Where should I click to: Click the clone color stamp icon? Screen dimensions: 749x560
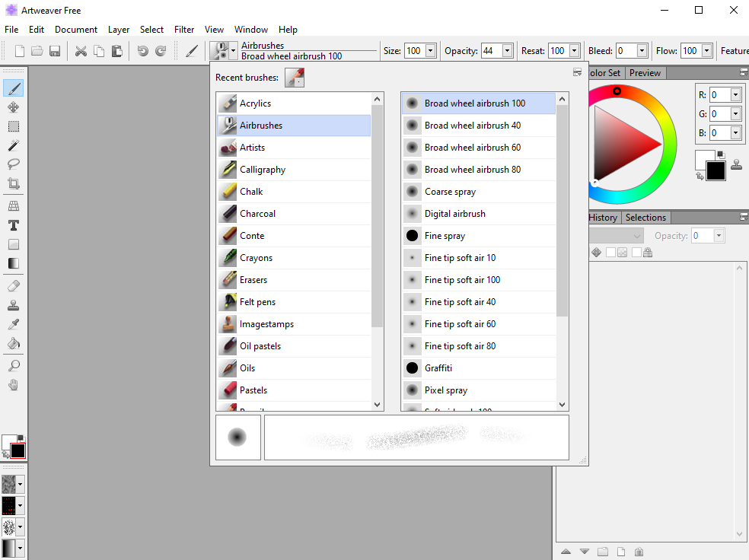(x=737, y=164)
